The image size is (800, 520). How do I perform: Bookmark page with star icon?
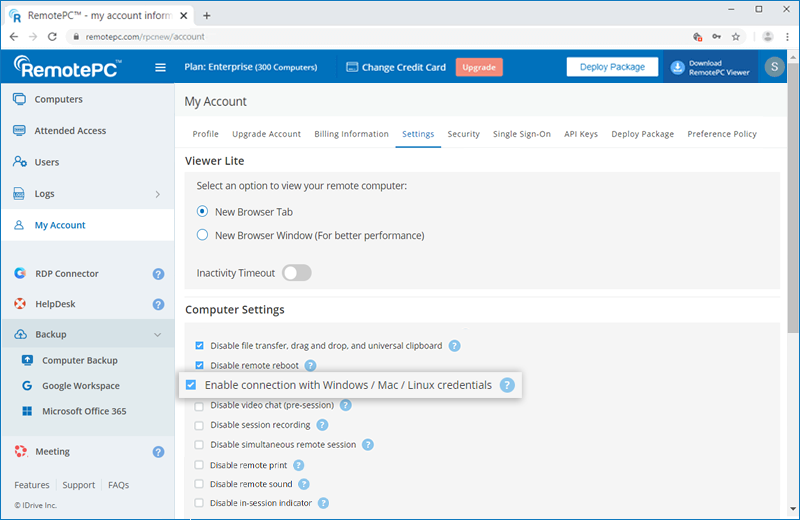click(x=736, y=36)
